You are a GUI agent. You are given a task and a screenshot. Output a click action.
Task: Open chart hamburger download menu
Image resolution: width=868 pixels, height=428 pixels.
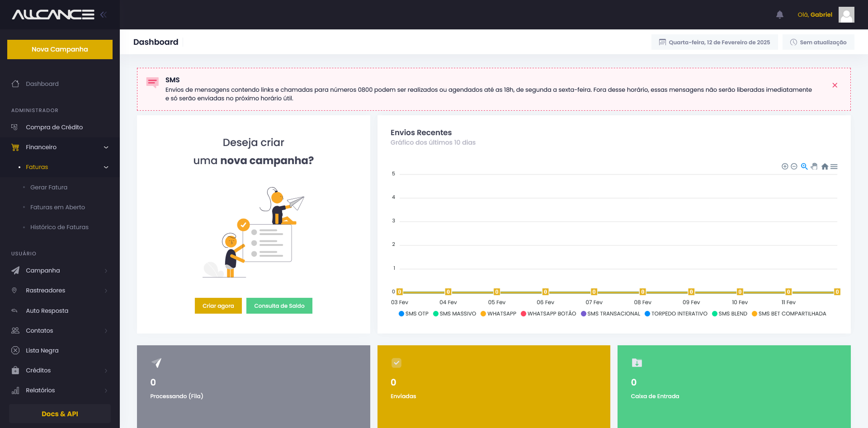[834, 167]
